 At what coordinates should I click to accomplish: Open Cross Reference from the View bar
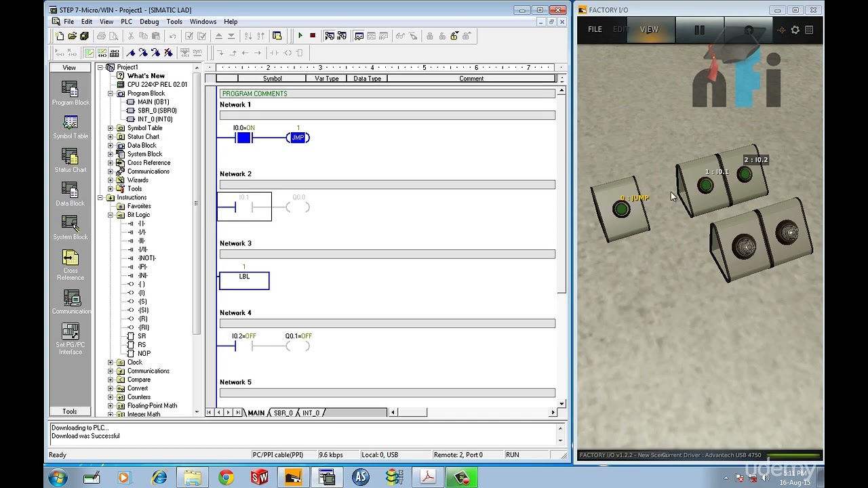coord(71,265)
